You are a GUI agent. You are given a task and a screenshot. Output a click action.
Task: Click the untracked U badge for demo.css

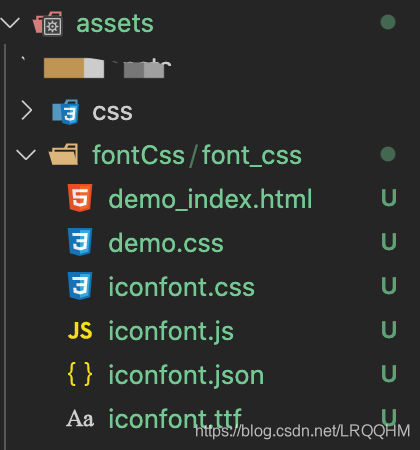[x=389, y=241]
